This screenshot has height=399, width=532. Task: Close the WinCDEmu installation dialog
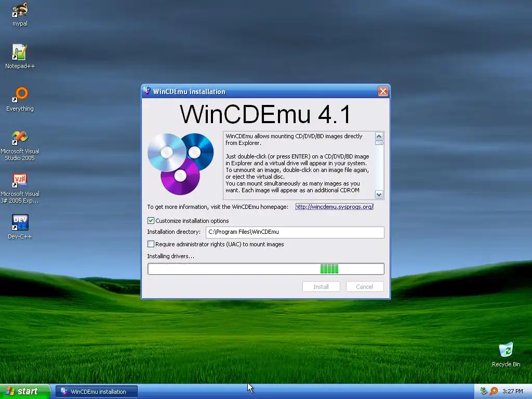point(383,91)
